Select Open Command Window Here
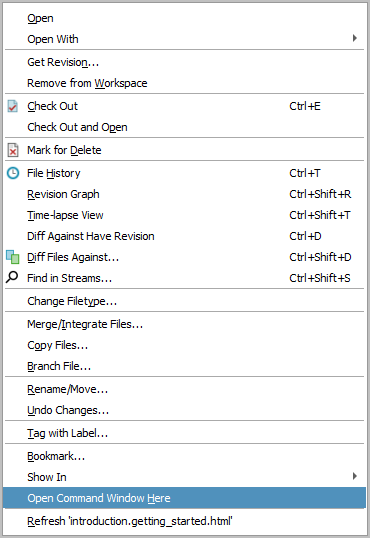370x538 pixels. click(185, 498)
